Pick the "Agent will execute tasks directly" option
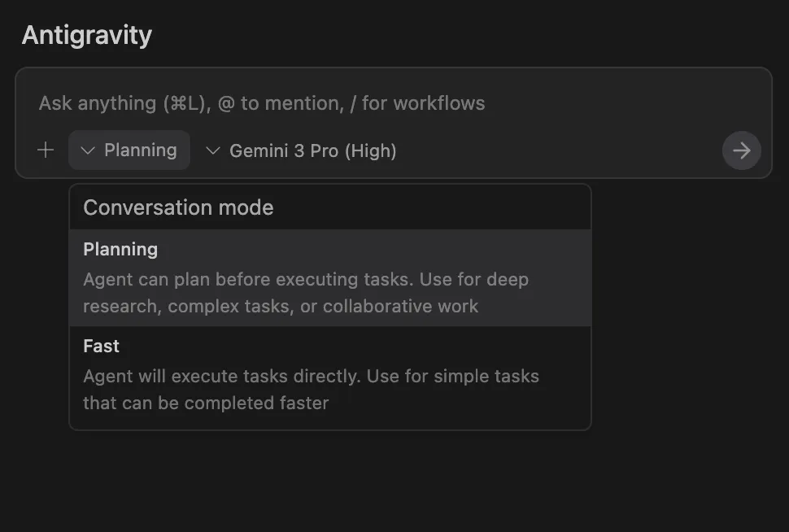 311,377
